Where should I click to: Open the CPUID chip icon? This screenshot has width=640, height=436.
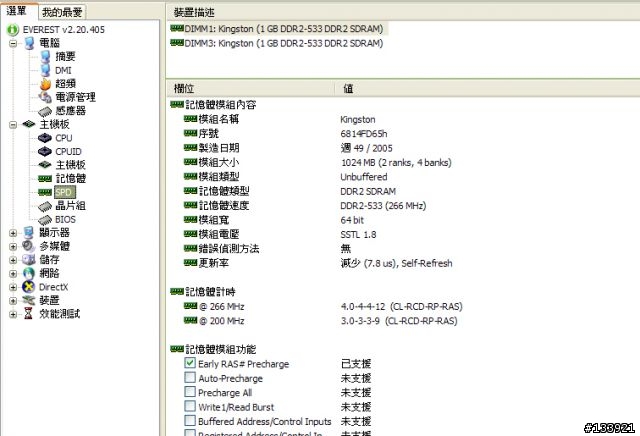pyautogui.click(x=44, y=151)
